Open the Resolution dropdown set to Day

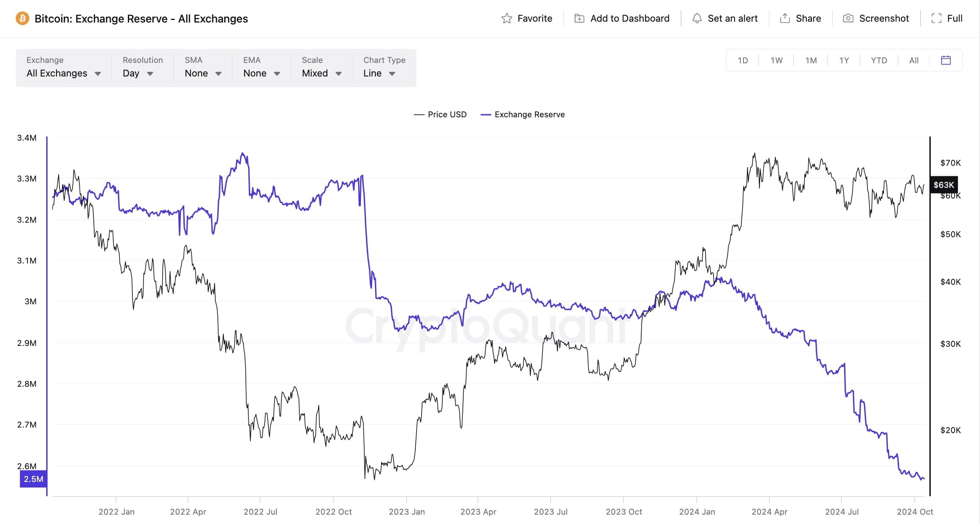click(x=138, y=73)
